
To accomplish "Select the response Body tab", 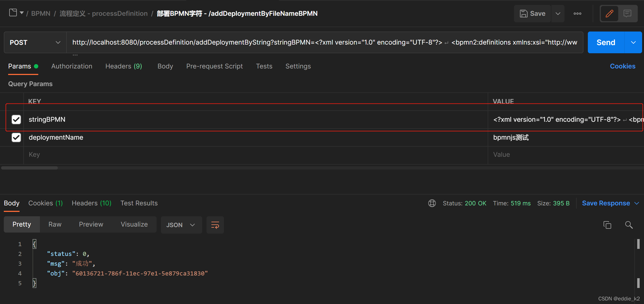I will [x=12, y=203].
